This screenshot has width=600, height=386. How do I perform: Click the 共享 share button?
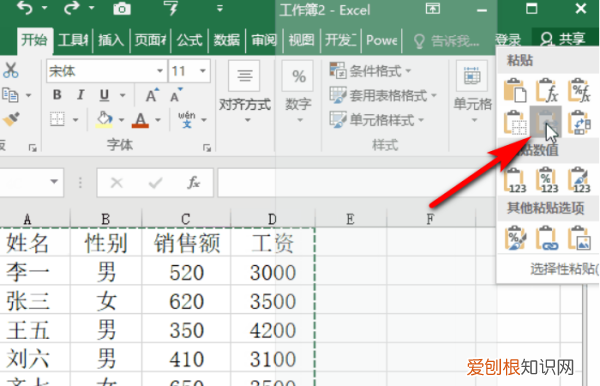click(x=563, y=39)
